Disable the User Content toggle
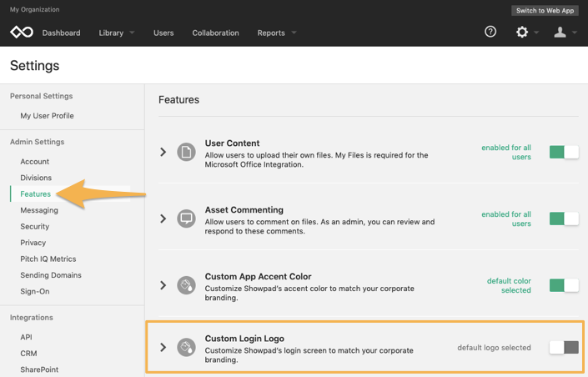 click(x=564, y=152)
